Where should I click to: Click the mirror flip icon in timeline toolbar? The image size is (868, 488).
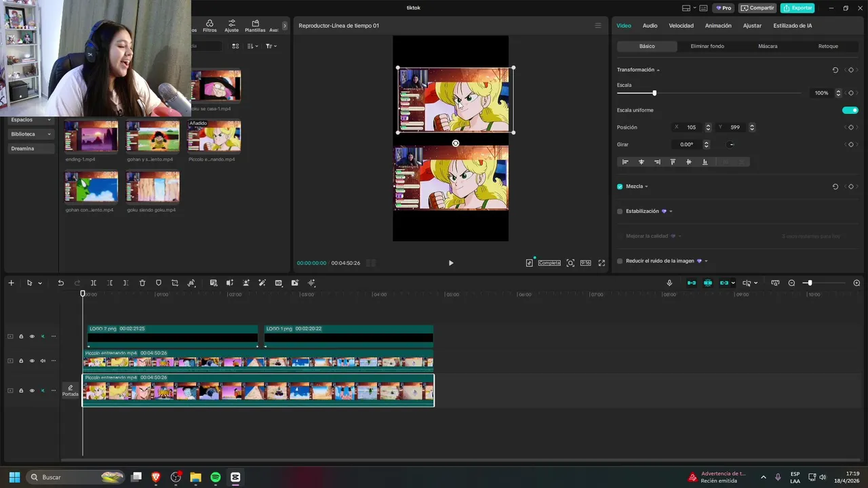(x=230, y=283)
